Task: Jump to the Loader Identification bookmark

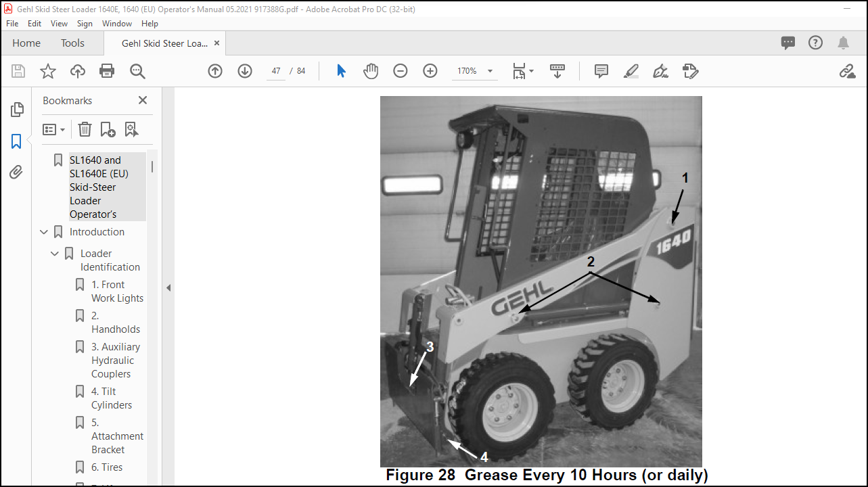Action: [x=110, y=260]
